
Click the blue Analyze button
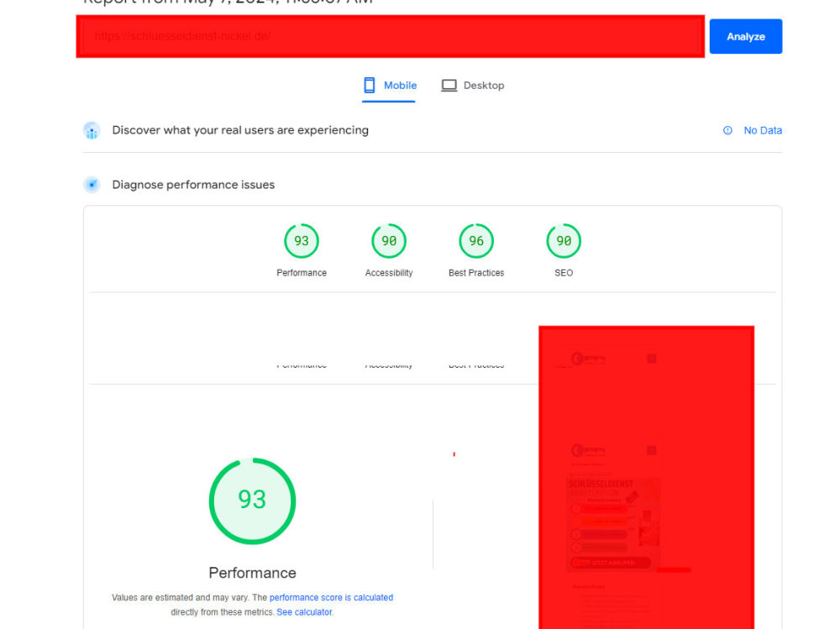coord(745,36)
